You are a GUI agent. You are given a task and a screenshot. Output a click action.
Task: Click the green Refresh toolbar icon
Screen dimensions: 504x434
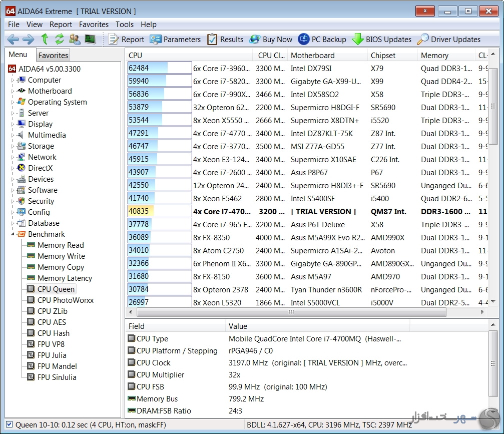point(60,39)
